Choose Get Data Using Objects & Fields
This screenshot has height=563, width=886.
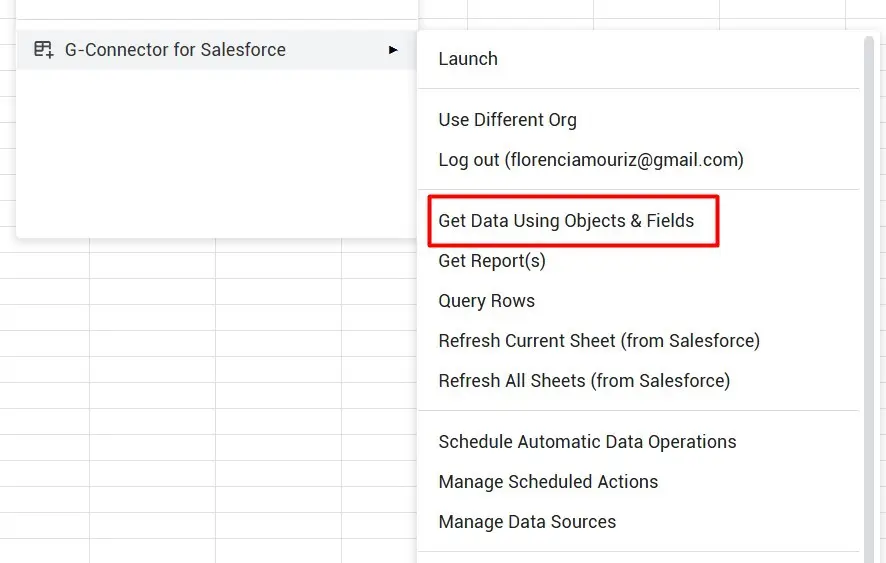pos(566,221)
